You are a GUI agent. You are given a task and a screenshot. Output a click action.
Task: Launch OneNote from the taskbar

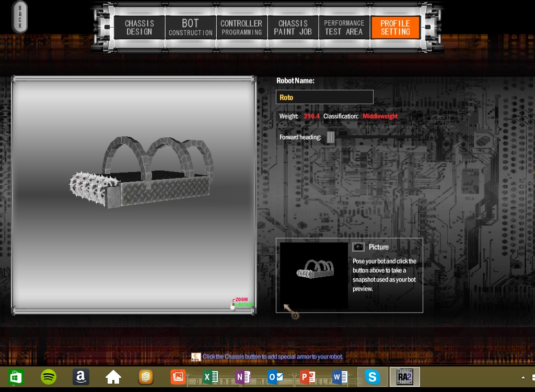click(x=243, y=377)
